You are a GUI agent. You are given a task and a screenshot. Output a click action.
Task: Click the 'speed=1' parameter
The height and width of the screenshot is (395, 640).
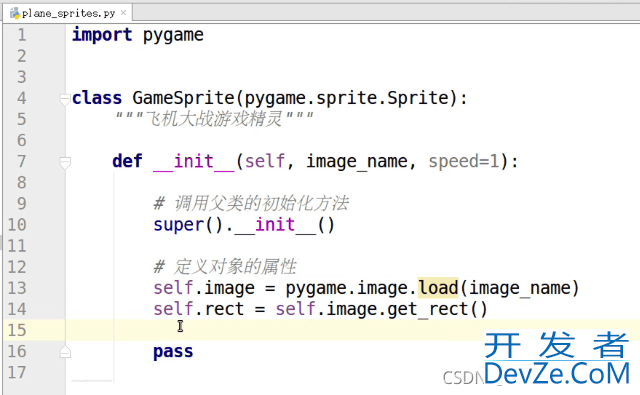click(464, 162)
